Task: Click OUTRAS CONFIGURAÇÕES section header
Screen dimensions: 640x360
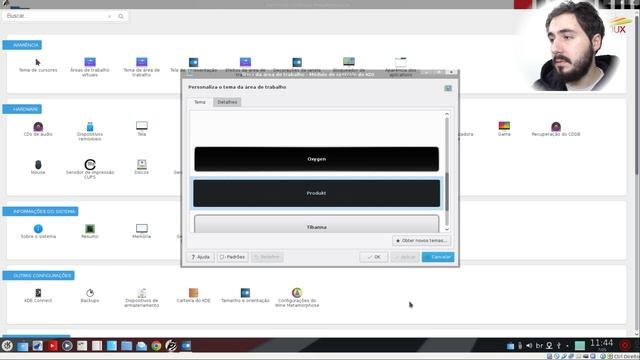Action: 38,276
